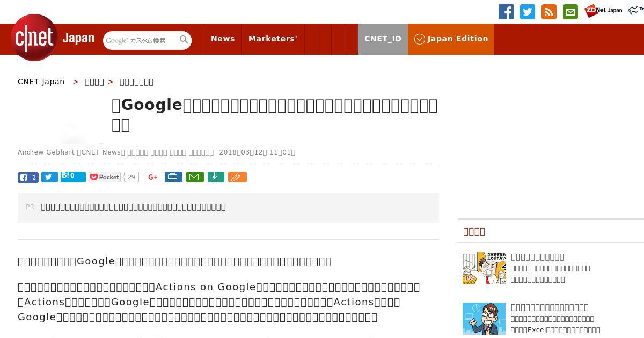Print the article using printer icon
Image resolution: width=644 pixels, height=338 pixels.
click(173, 177)
